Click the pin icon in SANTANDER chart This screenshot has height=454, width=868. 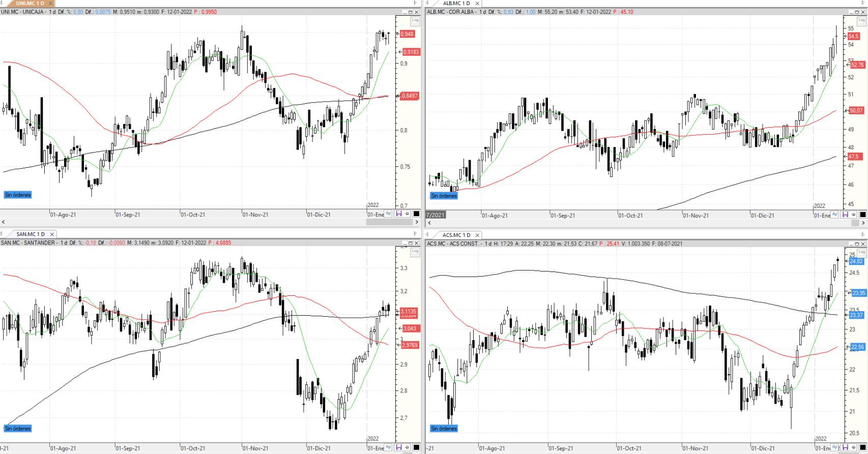click(407, 447)
